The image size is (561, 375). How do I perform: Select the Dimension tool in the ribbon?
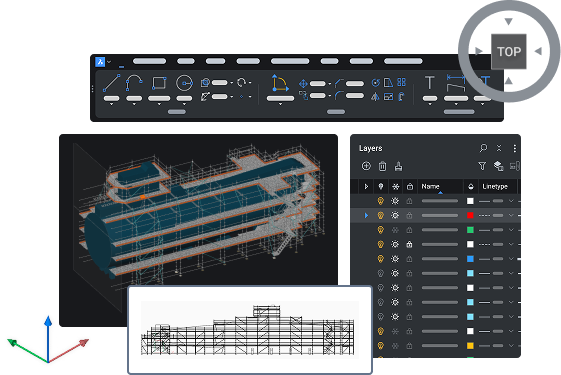tap(456, 83)
